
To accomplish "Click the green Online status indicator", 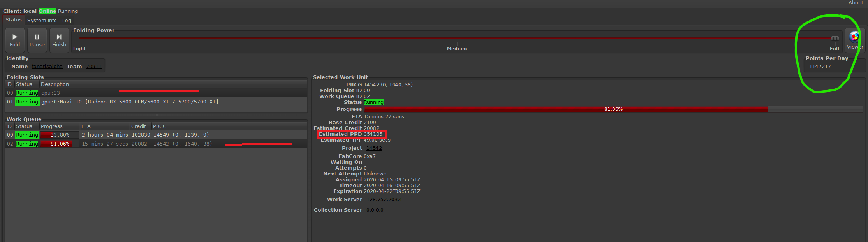I will pos(48,11).
